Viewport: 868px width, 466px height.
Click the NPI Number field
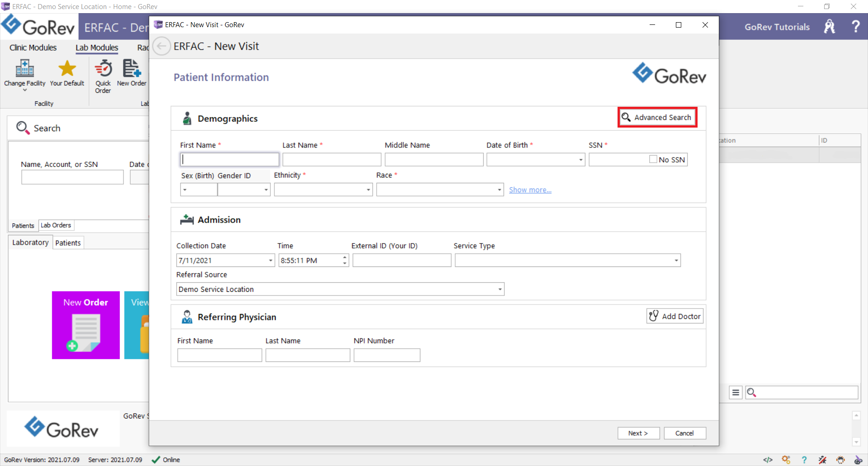pos(387,355)
